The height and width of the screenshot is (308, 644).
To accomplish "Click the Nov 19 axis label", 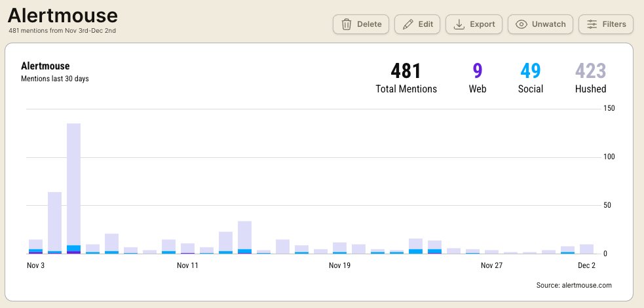I will (x=339, y=265).
